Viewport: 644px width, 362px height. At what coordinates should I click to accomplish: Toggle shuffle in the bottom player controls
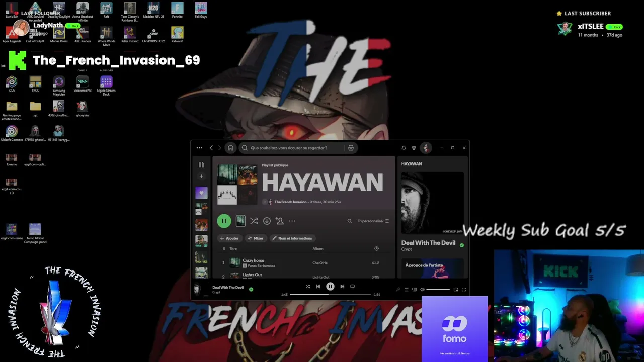pyautogui.click(x=308, y=287)
